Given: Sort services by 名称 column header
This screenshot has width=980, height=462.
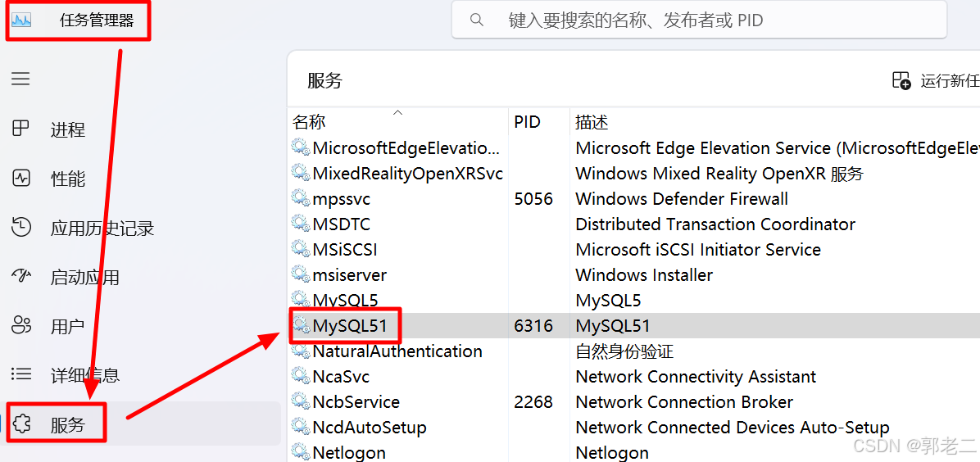Looking at the screenshot, I should [x=309, y=122].
